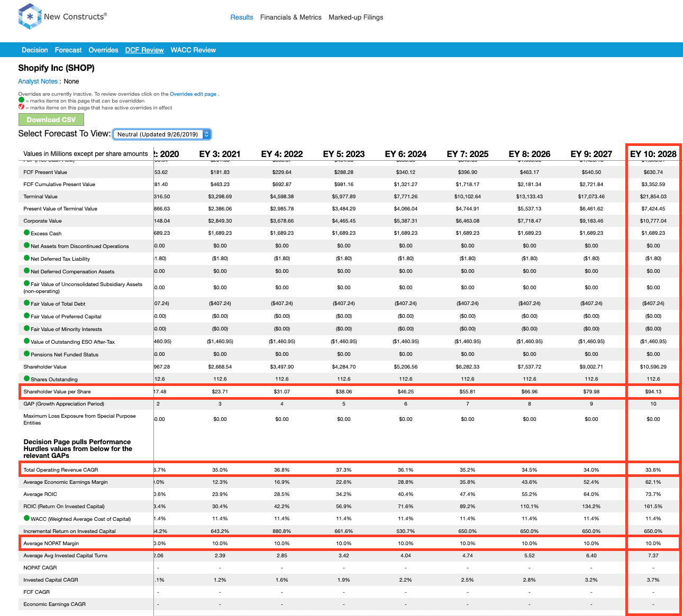Click the EY 10: 2028 column header
Viewport: 683px width, 616px height.
[x=653, y=154]
